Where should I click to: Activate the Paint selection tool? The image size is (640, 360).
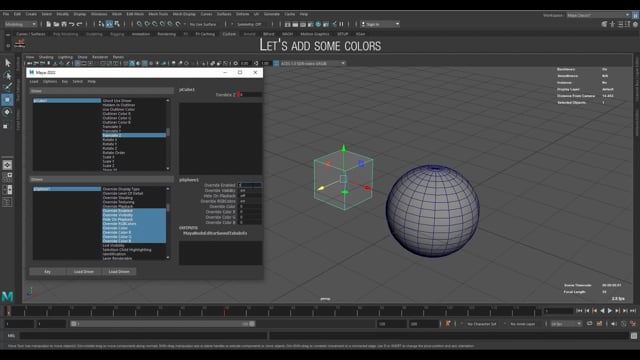(x=7, y=87)
